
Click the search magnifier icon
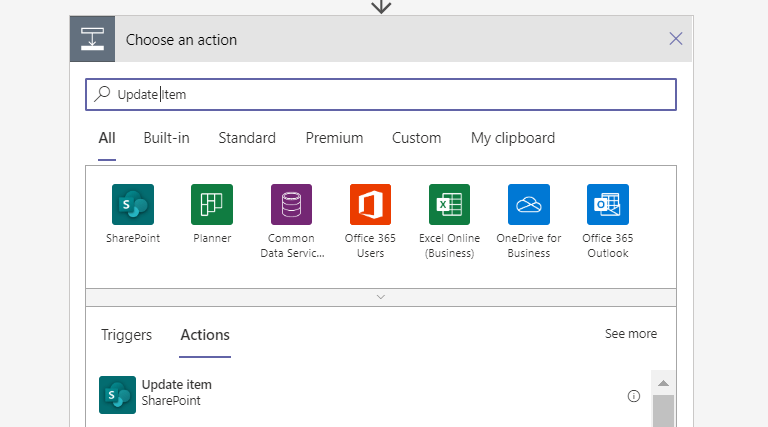[102, 94]
